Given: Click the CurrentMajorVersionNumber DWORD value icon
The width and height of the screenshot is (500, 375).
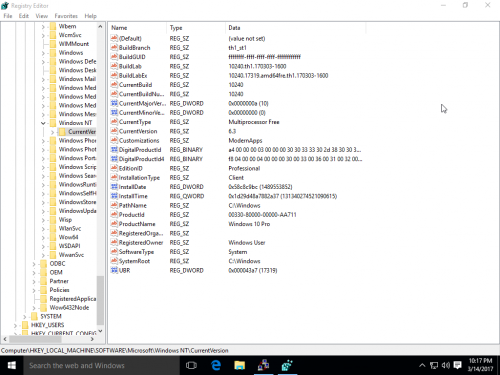Looking at the screenshot, I should click(114, 103).
